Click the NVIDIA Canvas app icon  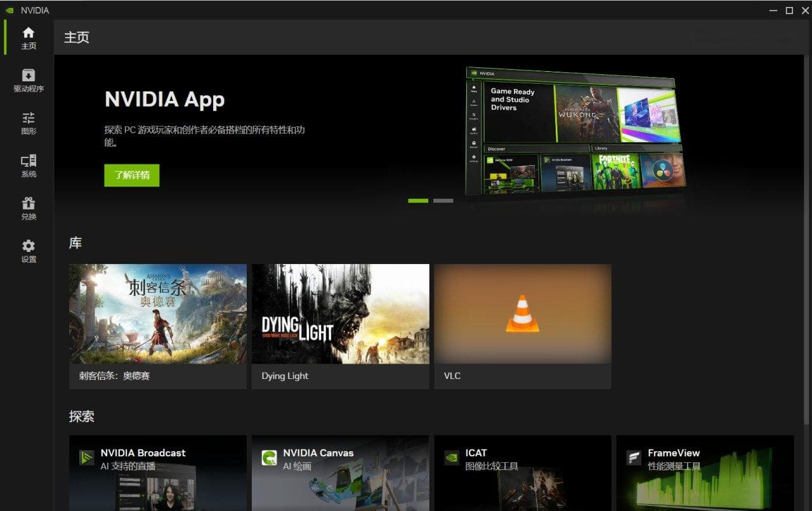point(269,458)
